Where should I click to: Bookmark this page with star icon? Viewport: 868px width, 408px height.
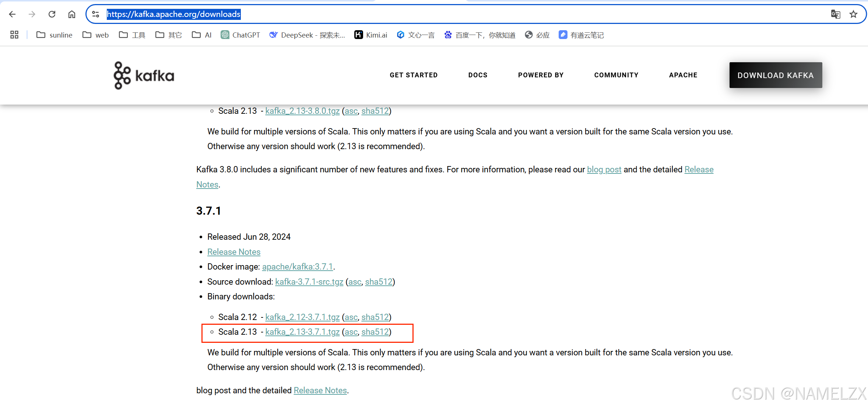[853, 14]
